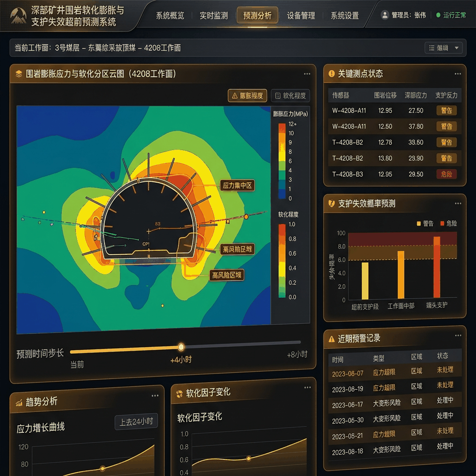
Task: Click the mountain logo icon
Action: click(18, 15)
